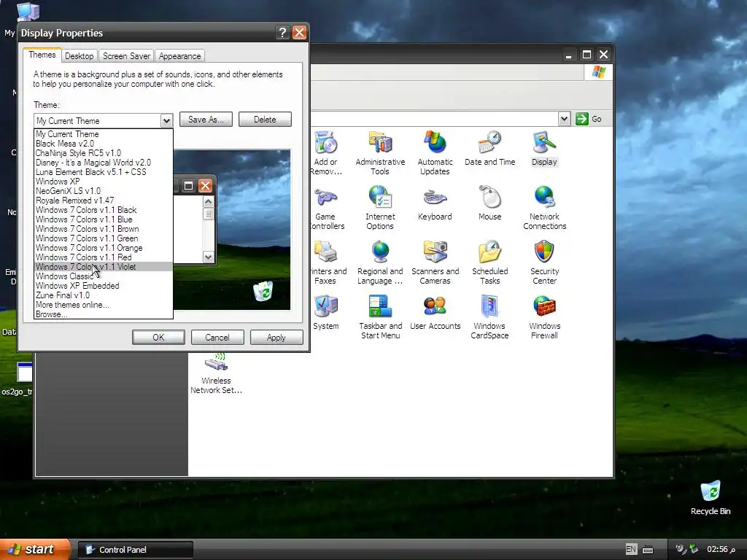Collapse the Theme dropdown arrow
The width and height of the screenshot is (747, 560).
pos(166,121)
